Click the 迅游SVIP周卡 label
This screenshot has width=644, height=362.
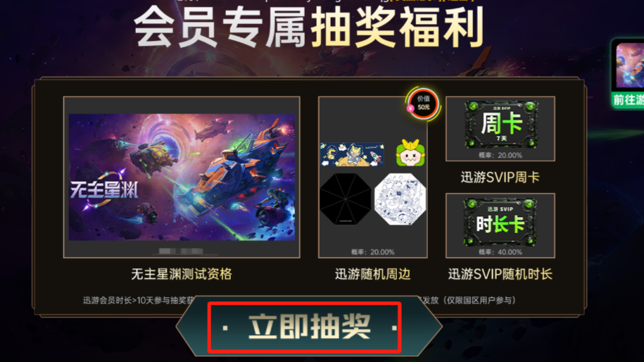click(x=500, y=177)
